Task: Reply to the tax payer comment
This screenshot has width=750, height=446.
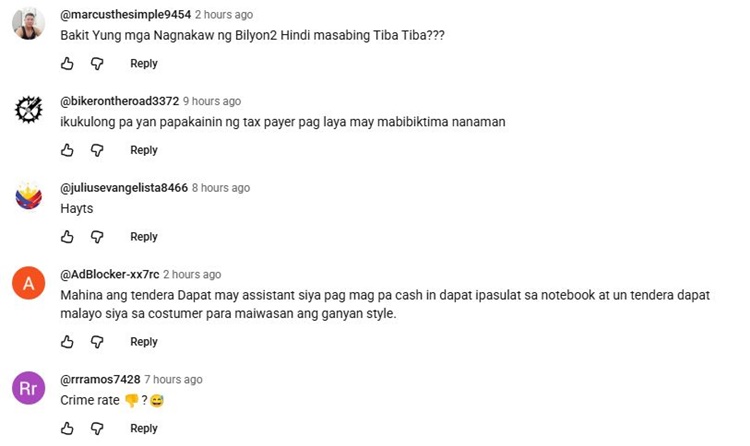Action: [143, 150]
